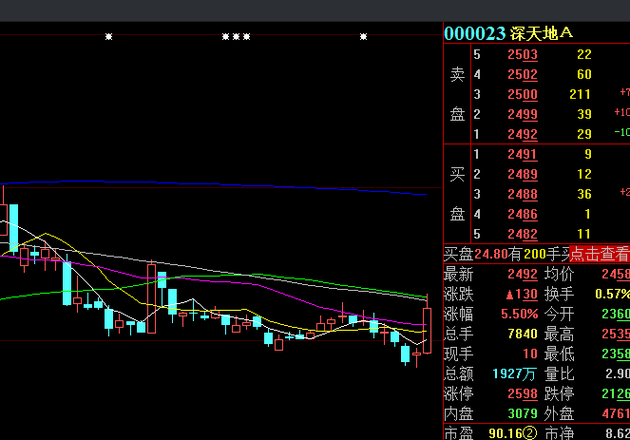
Task: Click the 外盘 outer volume label
Action: coord(559,414)
